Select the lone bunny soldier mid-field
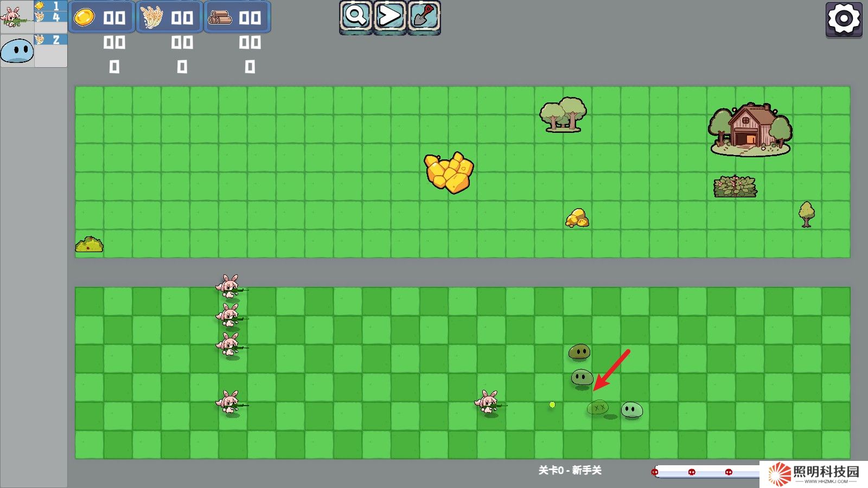Image resolution: width=868 pixels, height=488 pixels. point(488,403)
